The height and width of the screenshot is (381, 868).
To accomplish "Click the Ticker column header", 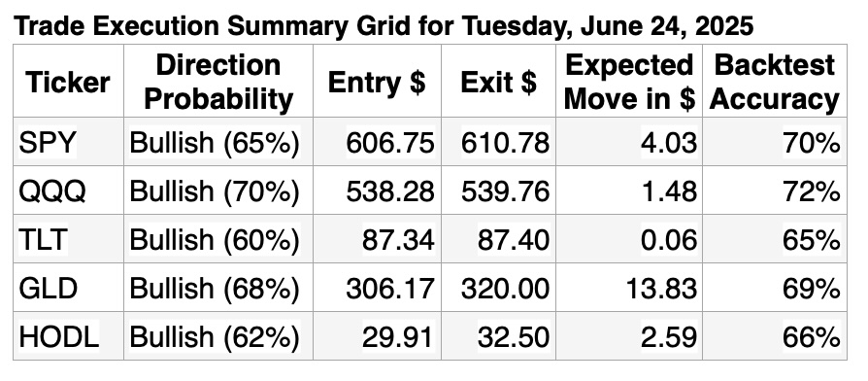I will tap(68, 82).
